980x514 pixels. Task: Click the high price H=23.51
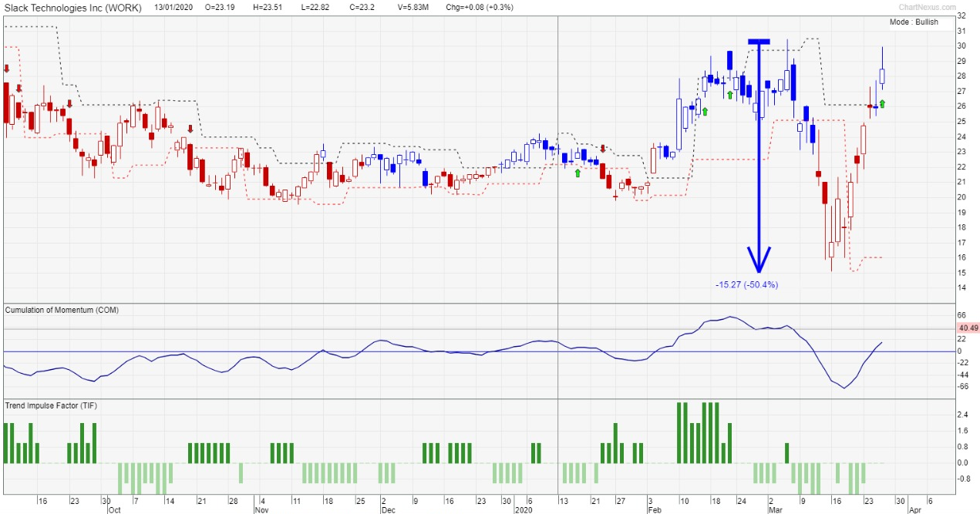tap(268, 7)
